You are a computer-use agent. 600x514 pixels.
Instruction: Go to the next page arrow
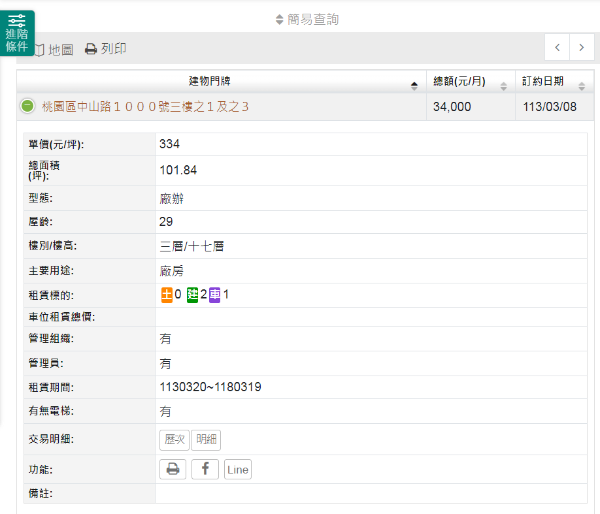point(582,47)
